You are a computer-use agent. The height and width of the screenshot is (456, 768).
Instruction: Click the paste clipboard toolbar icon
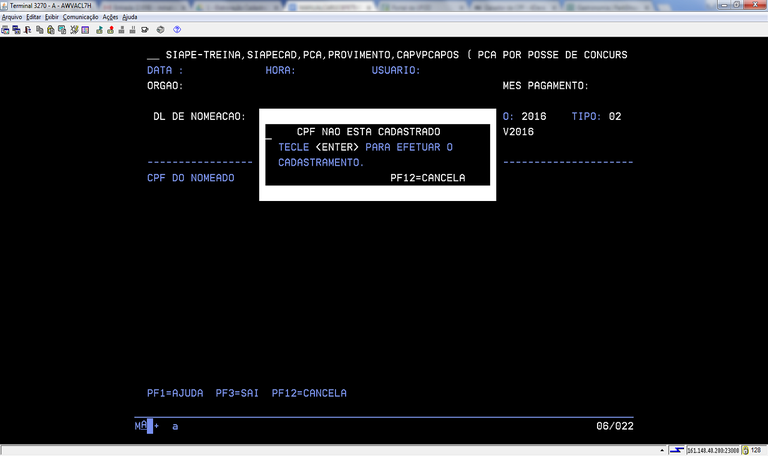pos(50,30)
